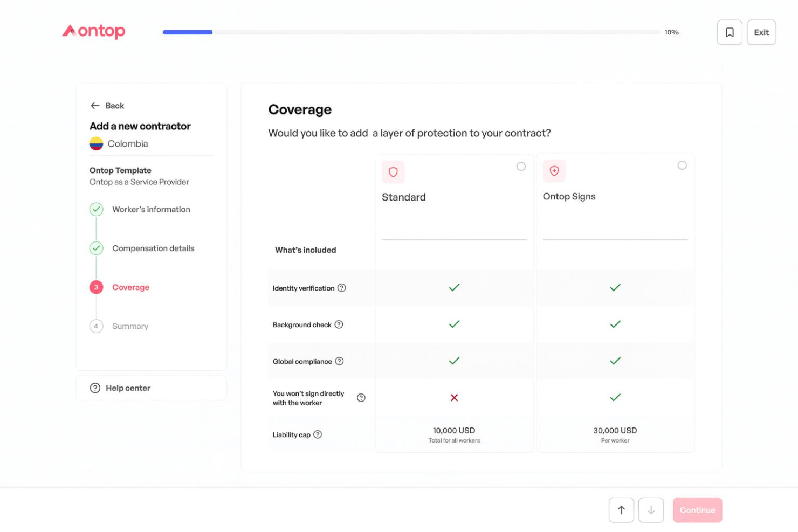Click Ontop Signs Identity verification checkmark
Viewport: 798px width, 532px height.
tap(615, 287)
